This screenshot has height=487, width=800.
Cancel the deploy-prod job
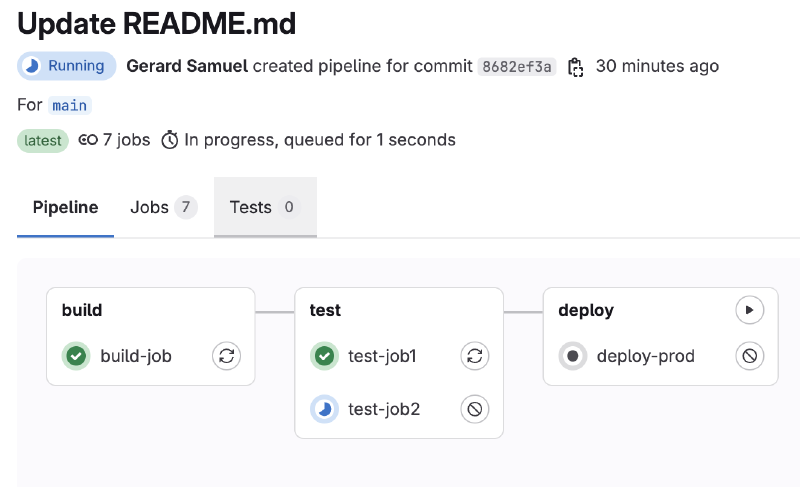tap(749, 356)
